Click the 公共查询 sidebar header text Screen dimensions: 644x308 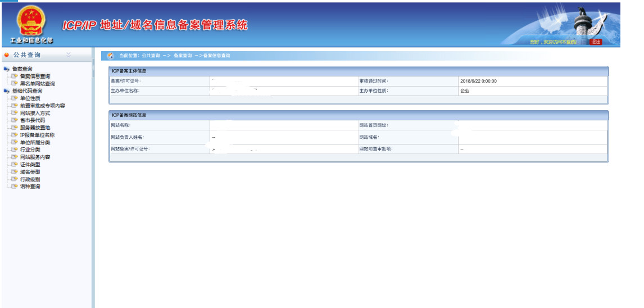(x=27, y=55)
